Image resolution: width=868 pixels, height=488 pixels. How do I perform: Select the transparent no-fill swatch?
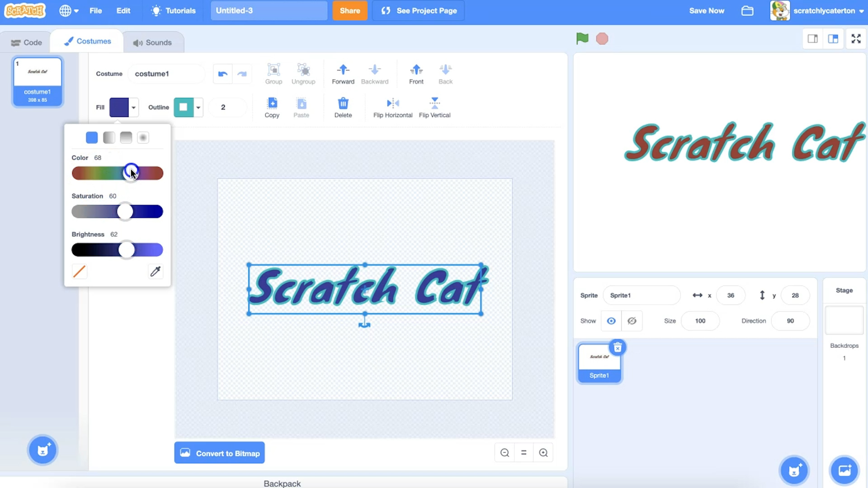pos(80,271)
